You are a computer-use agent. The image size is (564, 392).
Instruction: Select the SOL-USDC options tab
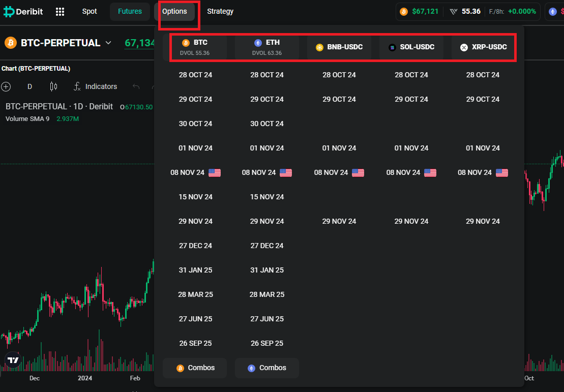[x=411, y=47]
